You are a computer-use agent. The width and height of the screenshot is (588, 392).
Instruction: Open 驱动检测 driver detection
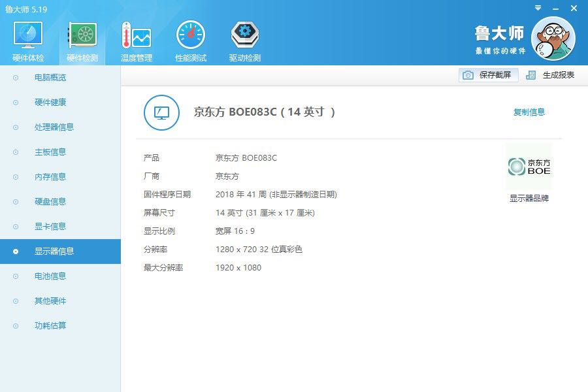point(245,41)
